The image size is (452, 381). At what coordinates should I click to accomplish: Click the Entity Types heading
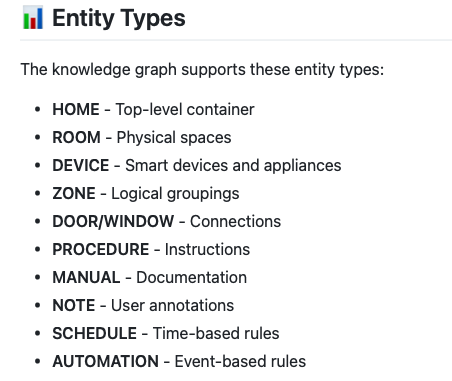(x=119, y=18)
